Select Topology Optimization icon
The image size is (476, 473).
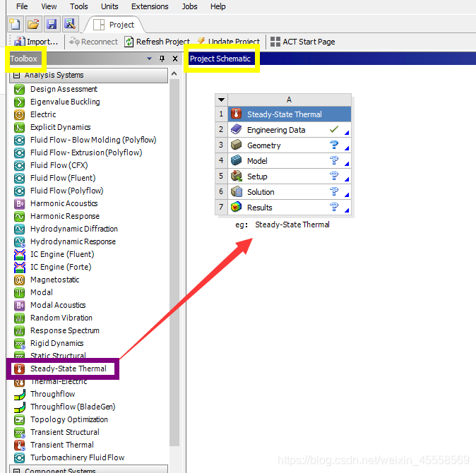point(19,419)
